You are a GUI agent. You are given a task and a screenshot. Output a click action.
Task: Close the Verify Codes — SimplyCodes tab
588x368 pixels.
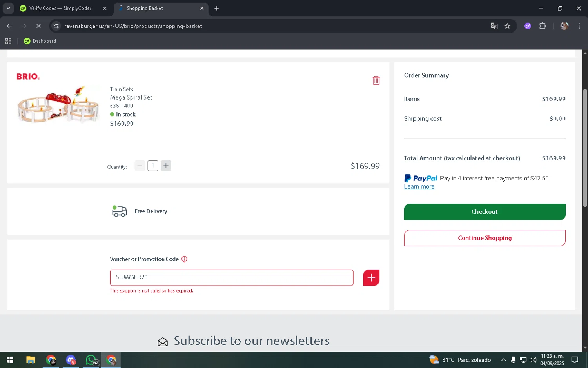[x=105, y=8]
